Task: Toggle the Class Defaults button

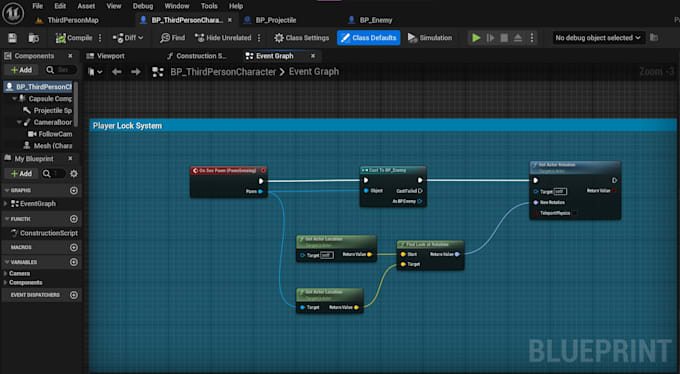Action: pos(369,38)
